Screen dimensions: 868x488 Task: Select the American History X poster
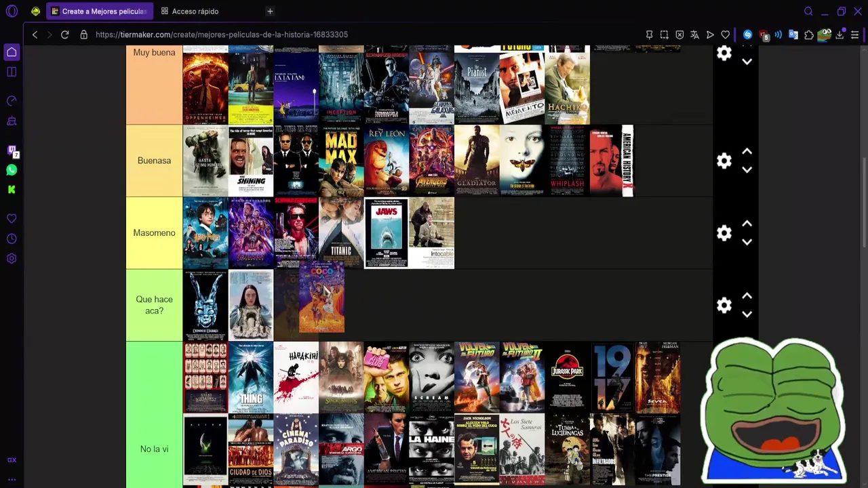[612, 161]
